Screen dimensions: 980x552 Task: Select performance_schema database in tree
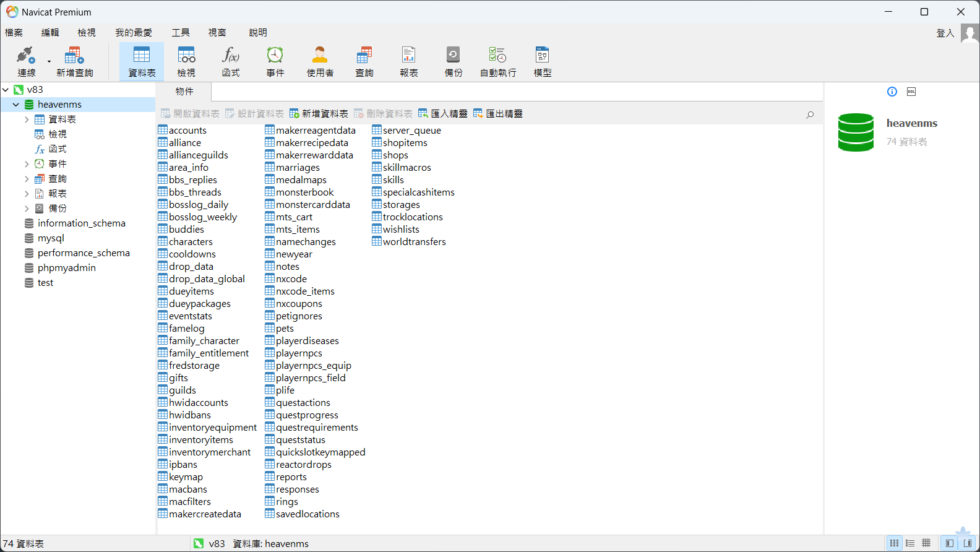click(84, 253)
